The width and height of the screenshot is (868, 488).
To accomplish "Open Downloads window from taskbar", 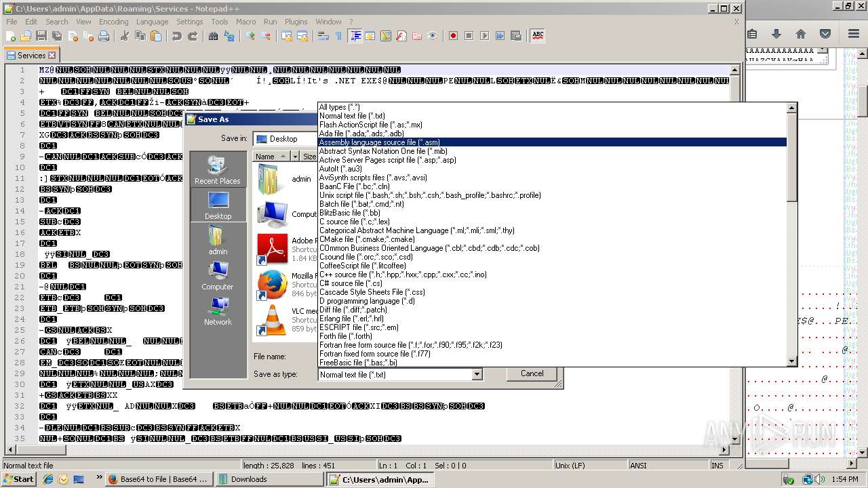I will (269, 479).
